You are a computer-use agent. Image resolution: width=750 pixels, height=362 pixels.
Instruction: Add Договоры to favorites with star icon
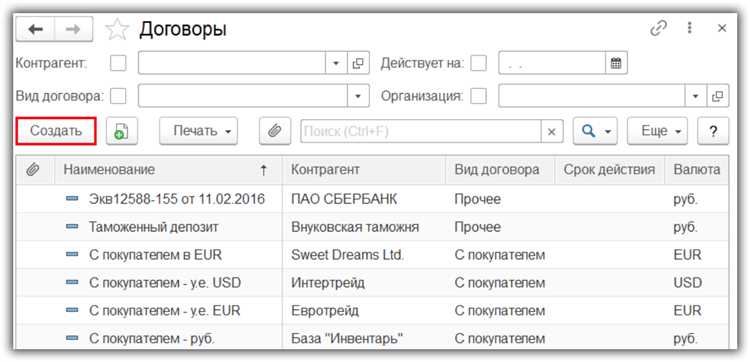point(117,30)
